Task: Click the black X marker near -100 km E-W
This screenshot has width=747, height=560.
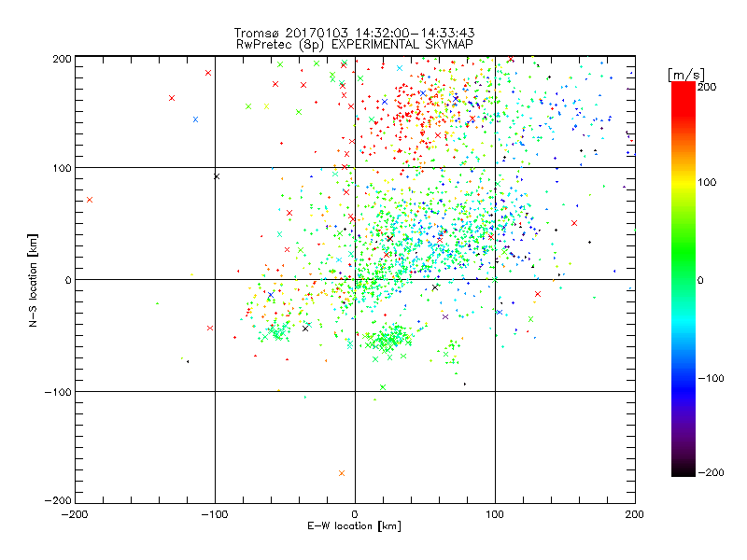Action: tap(217, 176)
